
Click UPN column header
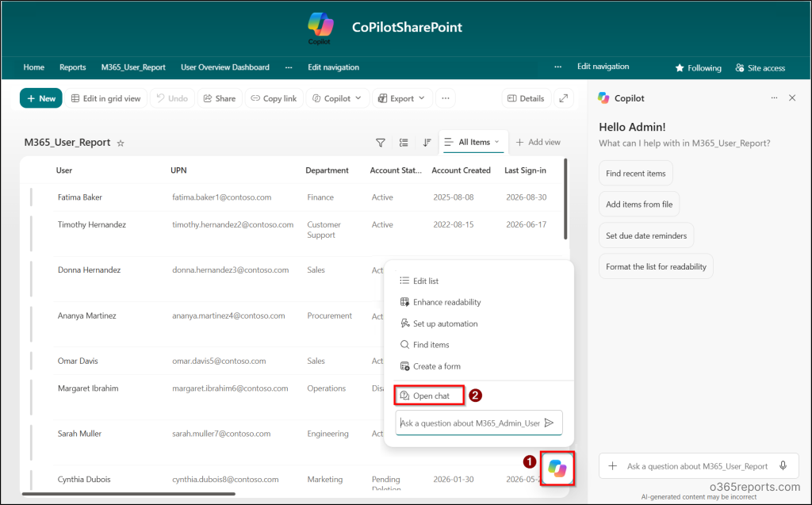click(x=178, y=170)
